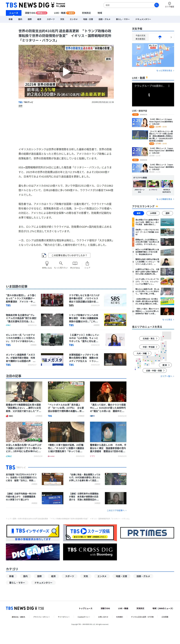Click inside the 検索 search field

pos(129,5)
